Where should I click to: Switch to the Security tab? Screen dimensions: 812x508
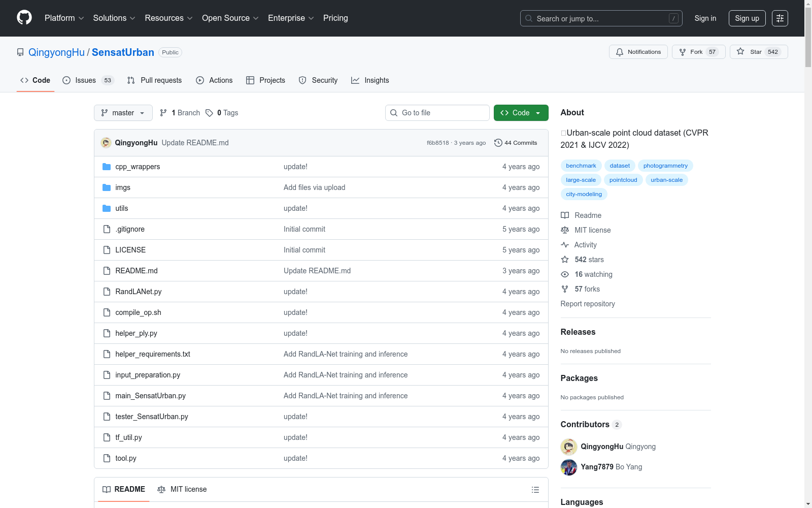point(318,80)
